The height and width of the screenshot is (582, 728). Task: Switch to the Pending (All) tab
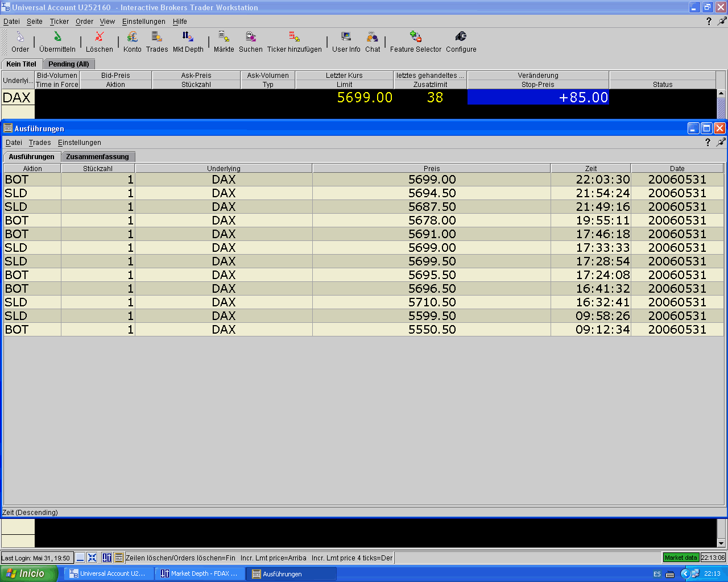(69, 64)
